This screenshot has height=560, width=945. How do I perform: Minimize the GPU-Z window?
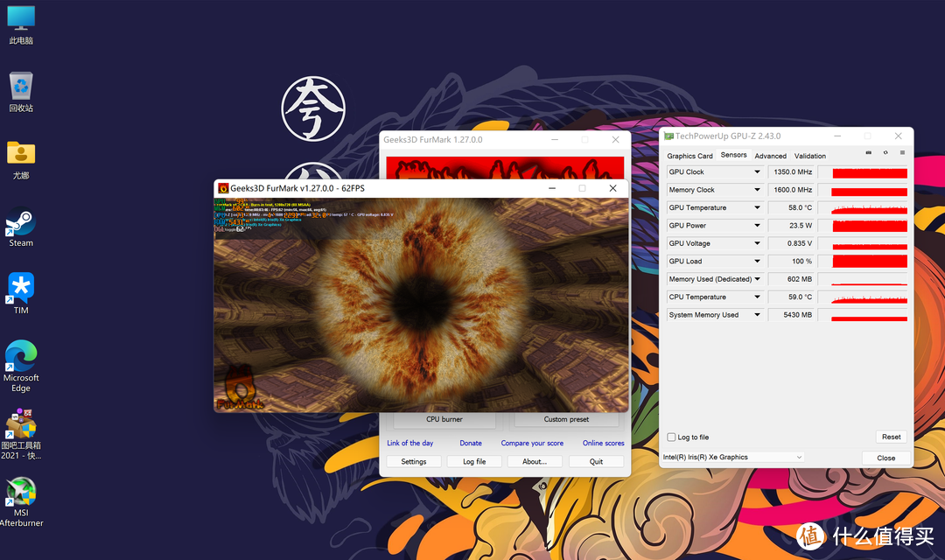pyautogui.click(x=837, y=136)
